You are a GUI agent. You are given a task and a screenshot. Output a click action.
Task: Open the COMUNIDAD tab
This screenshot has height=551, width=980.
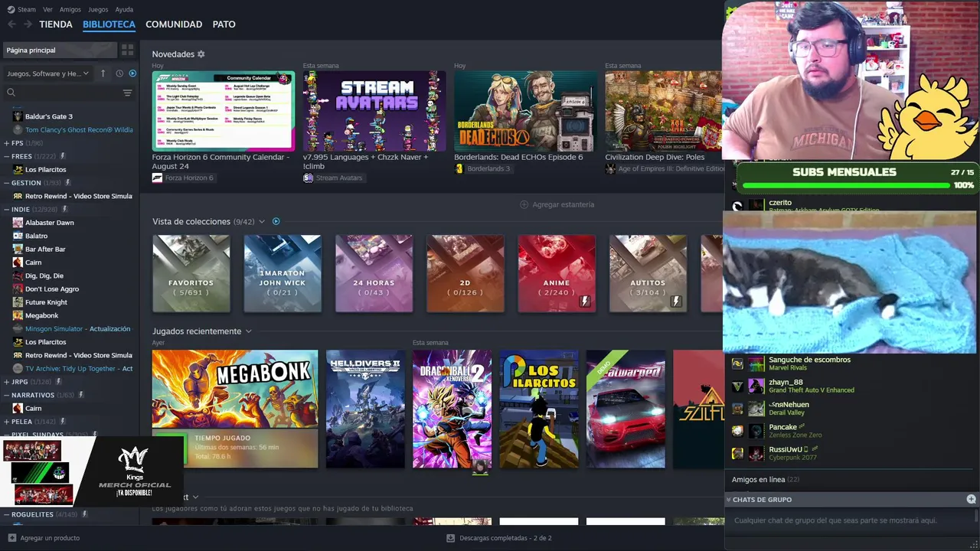pyautogui.click(x=174, y=24)
